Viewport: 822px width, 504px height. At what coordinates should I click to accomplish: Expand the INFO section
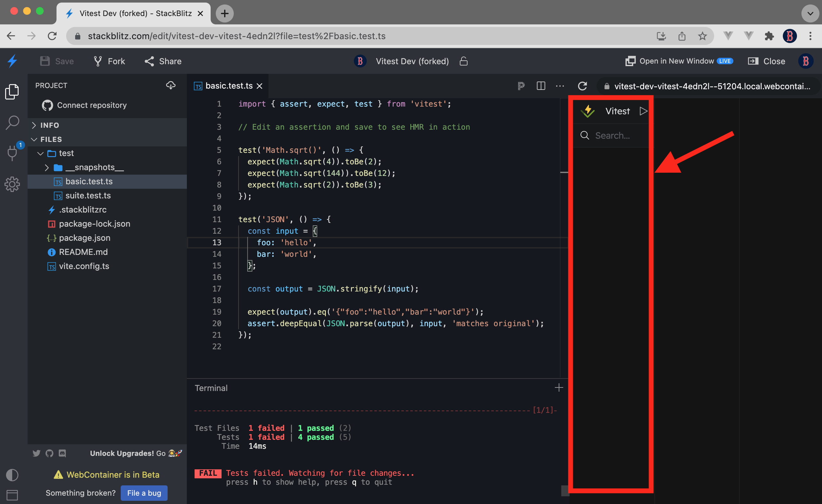click(x=34, y=125)
